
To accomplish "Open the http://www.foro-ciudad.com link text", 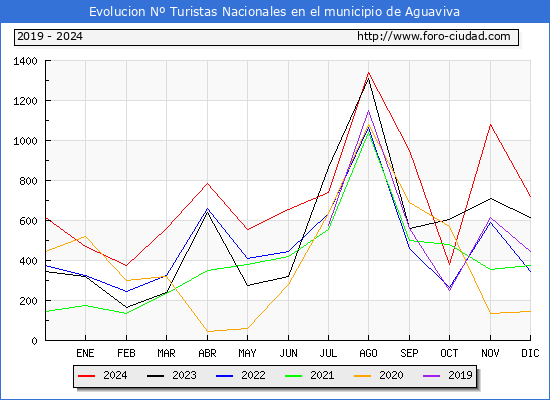I will click(434, 36).
